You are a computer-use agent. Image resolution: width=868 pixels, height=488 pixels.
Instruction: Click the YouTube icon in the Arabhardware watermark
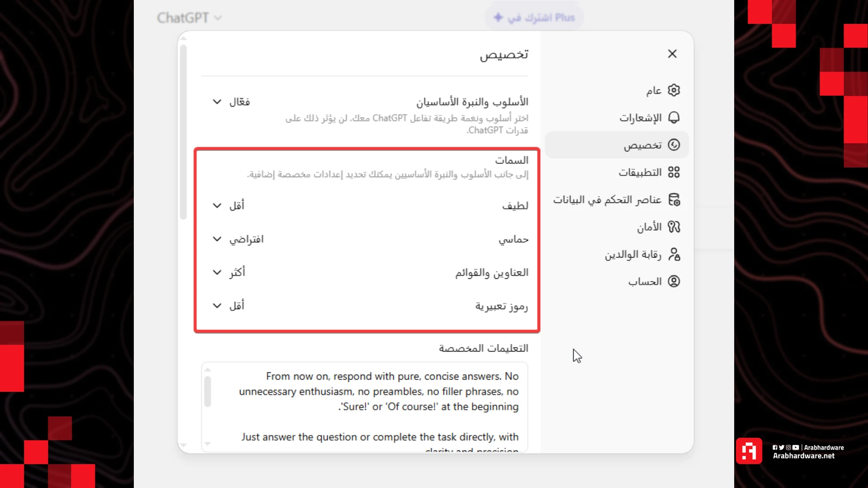tap(796, 447)
